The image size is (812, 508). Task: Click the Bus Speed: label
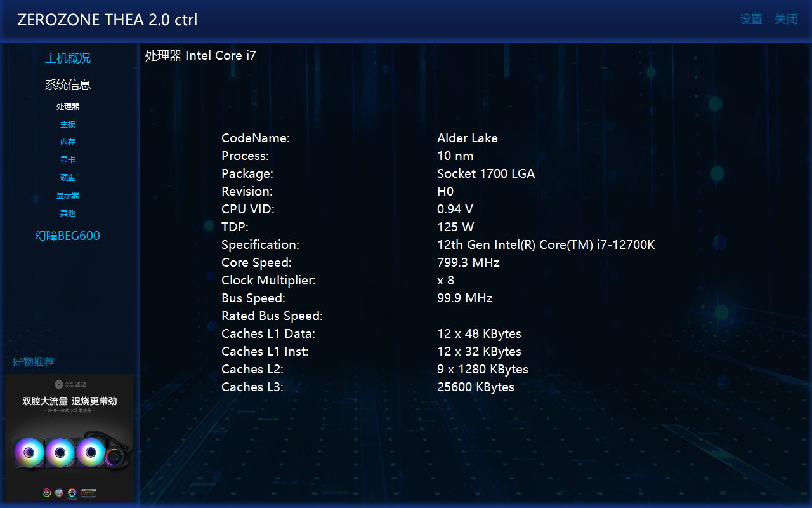point(253,298)
